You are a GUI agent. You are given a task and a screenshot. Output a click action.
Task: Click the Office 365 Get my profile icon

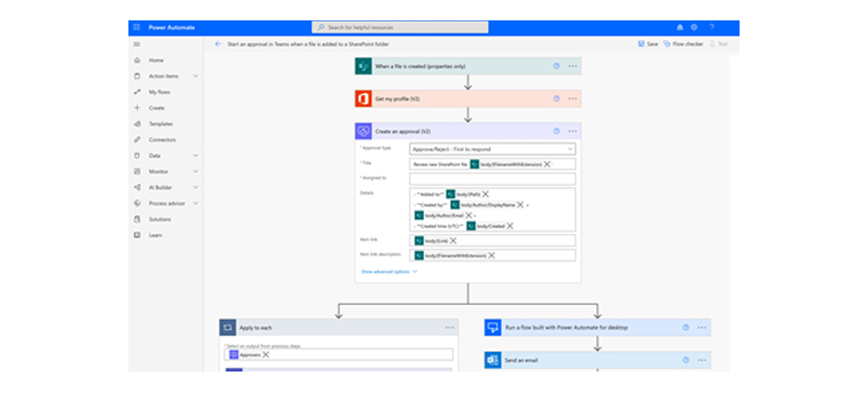362,98
